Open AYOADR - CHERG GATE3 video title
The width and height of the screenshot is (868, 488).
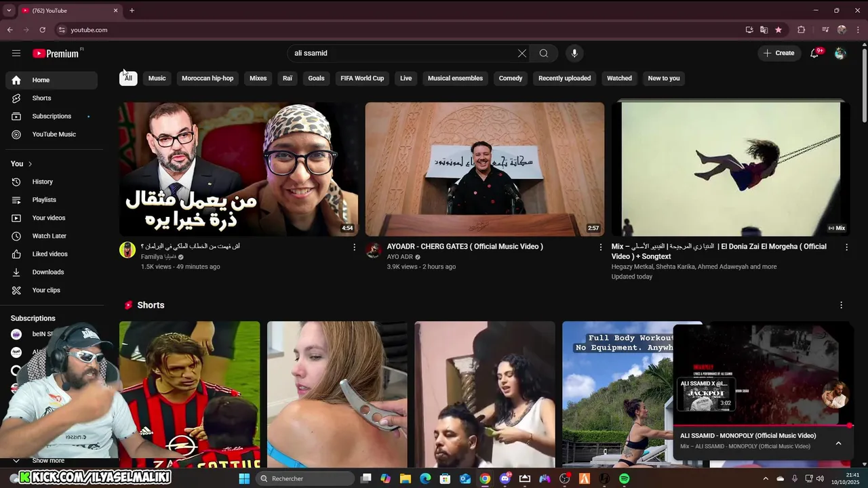465,247
